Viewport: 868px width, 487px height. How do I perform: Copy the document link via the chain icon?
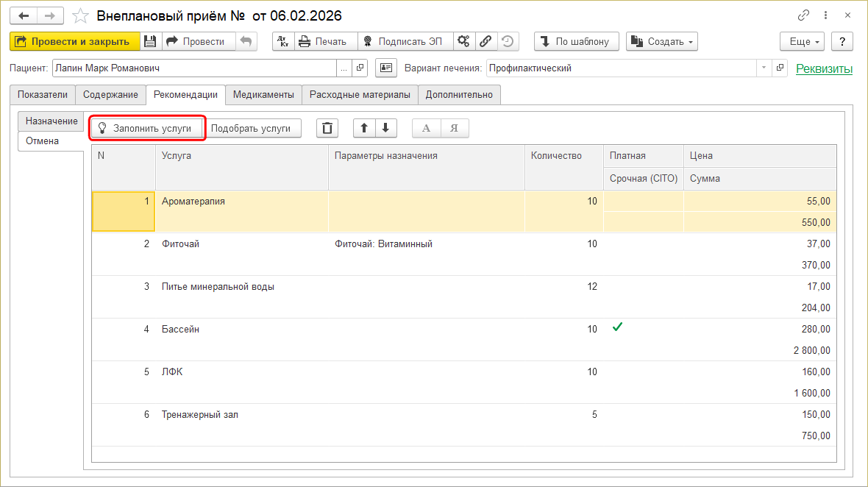pyautogui.click(x=804, y=15)
